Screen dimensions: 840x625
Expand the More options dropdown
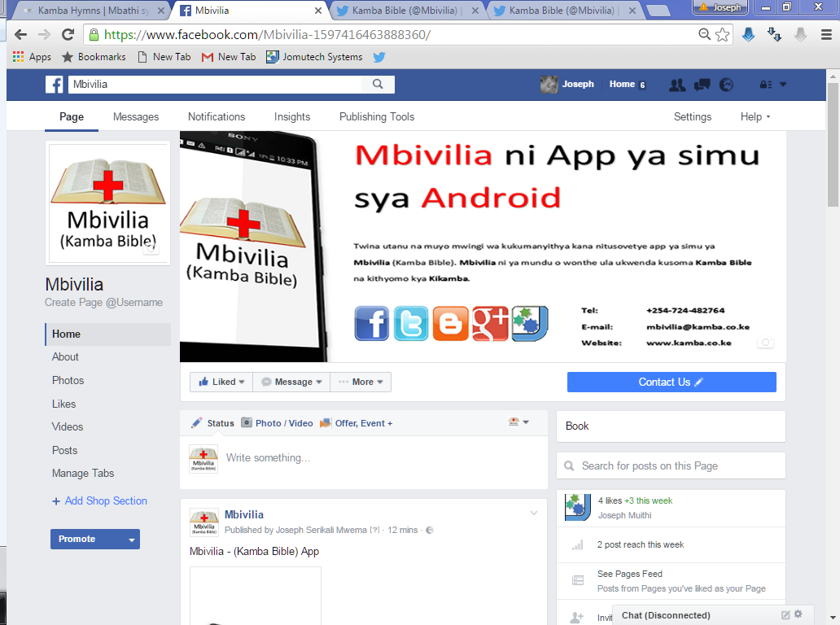point(360,382)
